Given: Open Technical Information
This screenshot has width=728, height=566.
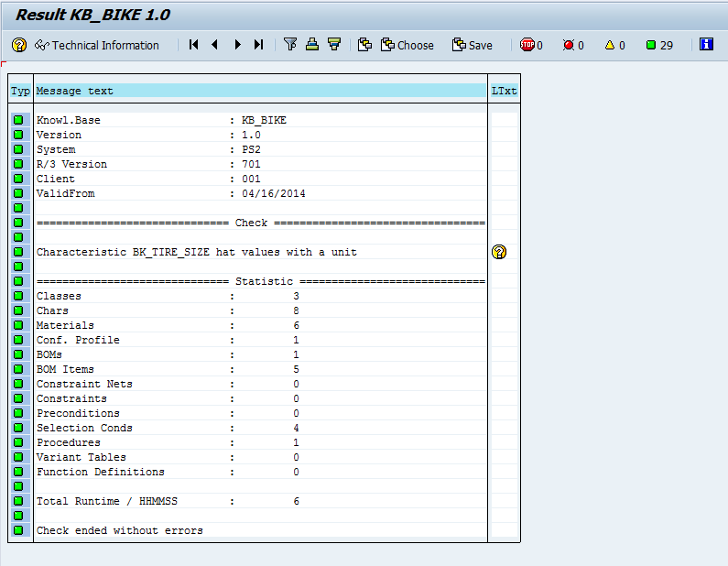Looking at the screenshot, I should [97, 45].
